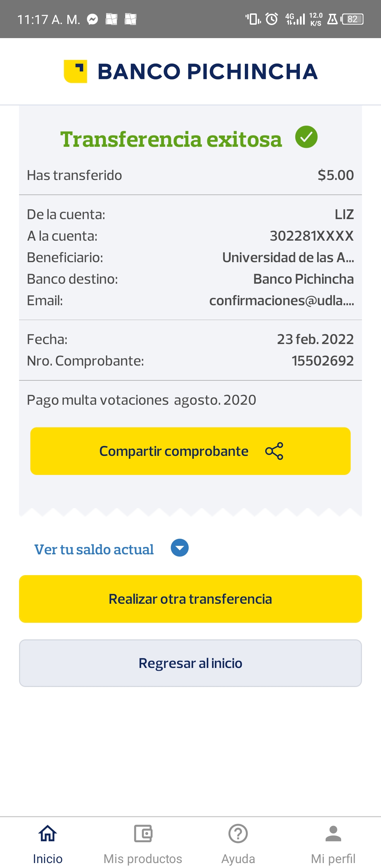This screenshot has width=381, height=868.
Task: Open the Inicio home icon
Action: 48,834
